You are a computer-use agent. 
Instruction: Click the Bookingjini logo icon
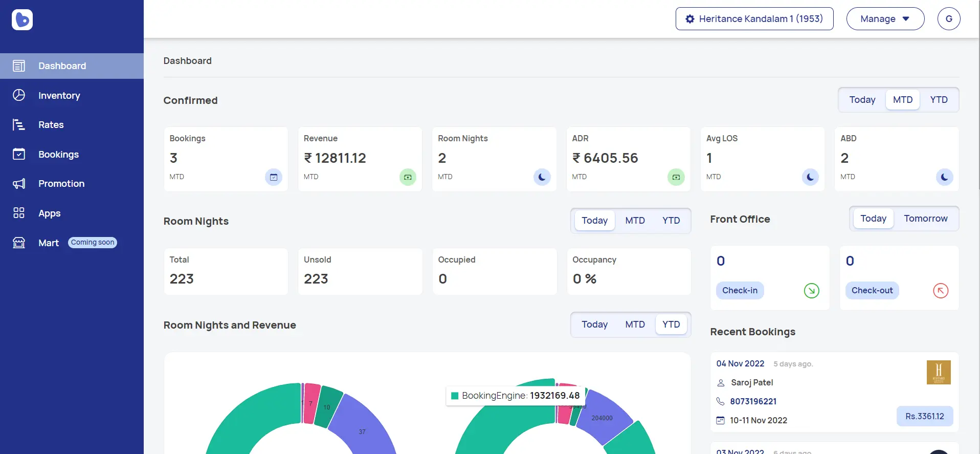[22, 20]
